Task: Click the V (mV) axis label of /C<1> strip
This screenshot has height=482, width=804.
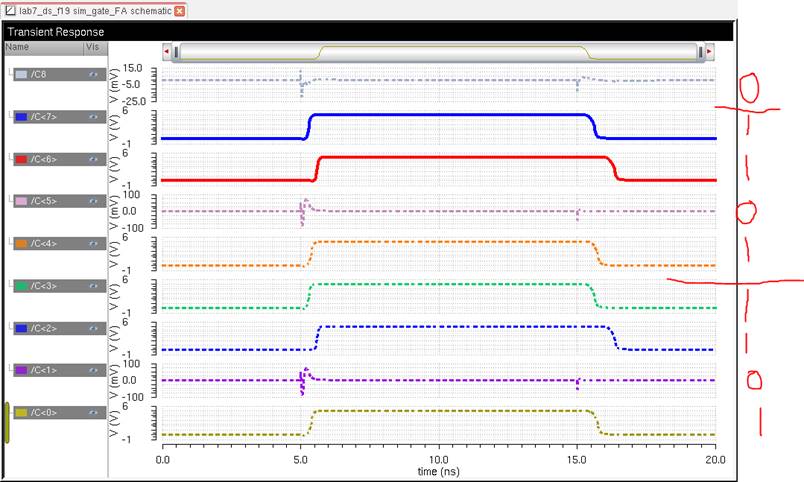Action: click(114, 380)
